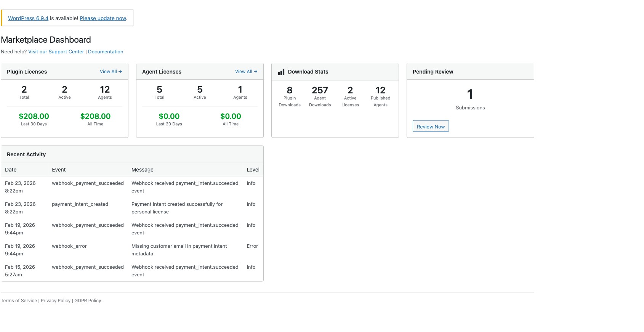
Task: Click the Error level cell
Action: pos(252,246)
